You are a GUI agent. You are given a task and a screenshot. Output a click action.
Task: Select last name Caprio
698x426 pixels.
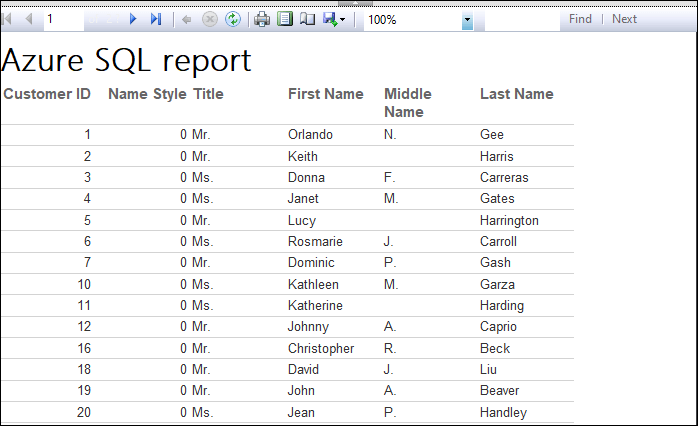click(x=498, y=326)
